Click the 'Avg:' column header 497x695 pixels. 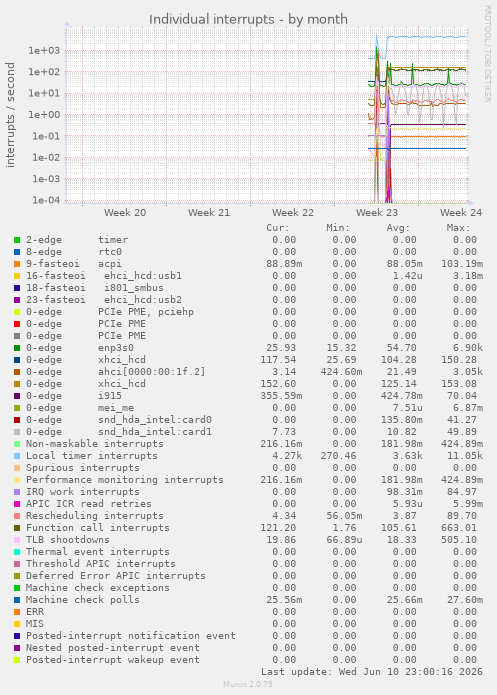[x=398, y=228]
